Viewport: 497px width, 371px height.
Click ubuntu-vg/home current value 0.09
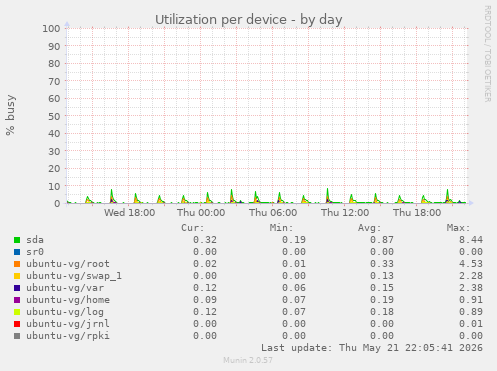coord(205,300)
